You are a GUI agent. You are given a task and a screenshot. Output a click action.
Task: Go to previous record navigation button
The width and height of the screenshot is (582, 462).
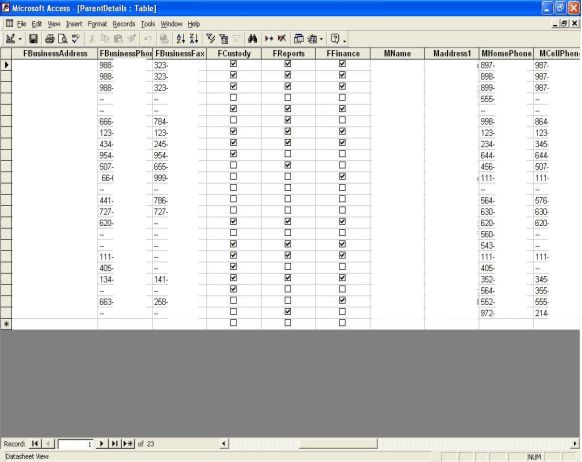coord(49,443)
